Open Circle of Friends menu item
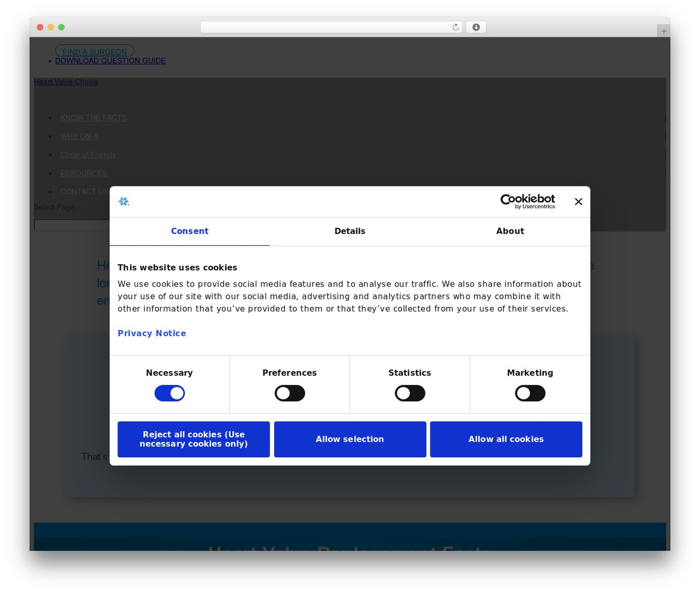Image resolution: width=700 pixels, height=593 pixels. 88,155
